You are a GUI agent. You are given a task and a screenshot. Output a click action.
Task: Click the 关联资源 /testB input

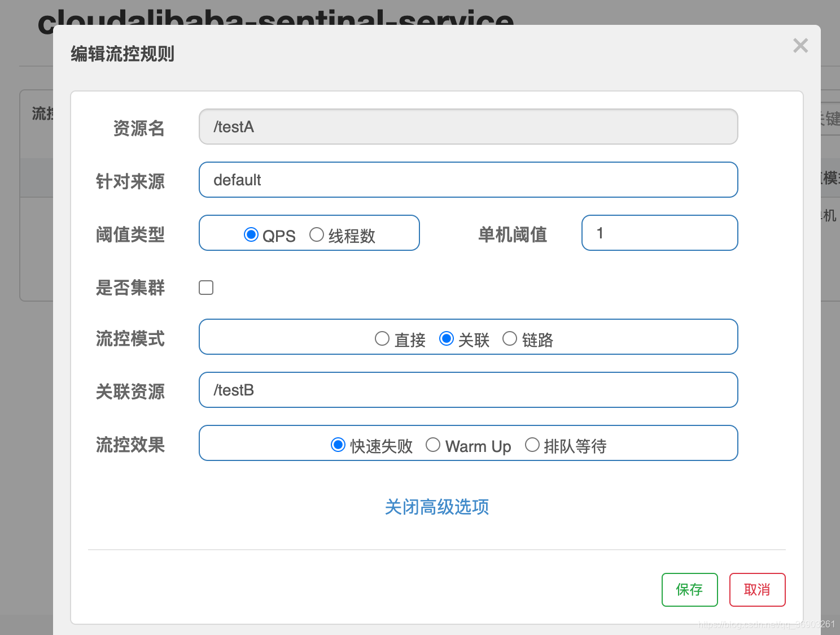point(469,390)
